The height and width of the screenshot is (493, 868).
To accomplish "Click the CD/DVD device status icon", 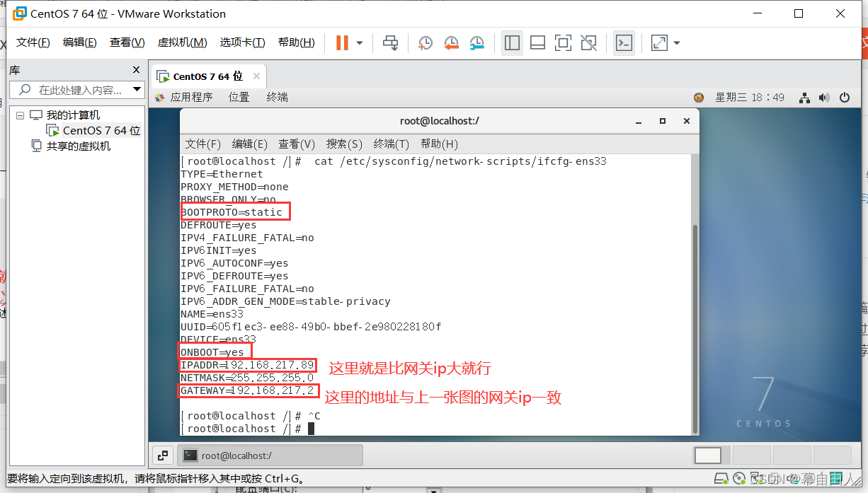I will tap(738, 479).
